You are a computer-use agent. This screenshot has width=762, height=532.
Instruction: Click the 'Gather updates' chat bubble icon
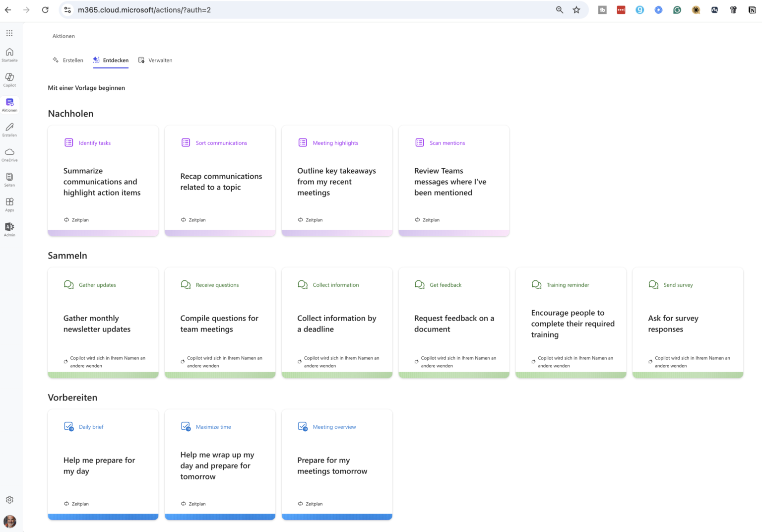68,284
